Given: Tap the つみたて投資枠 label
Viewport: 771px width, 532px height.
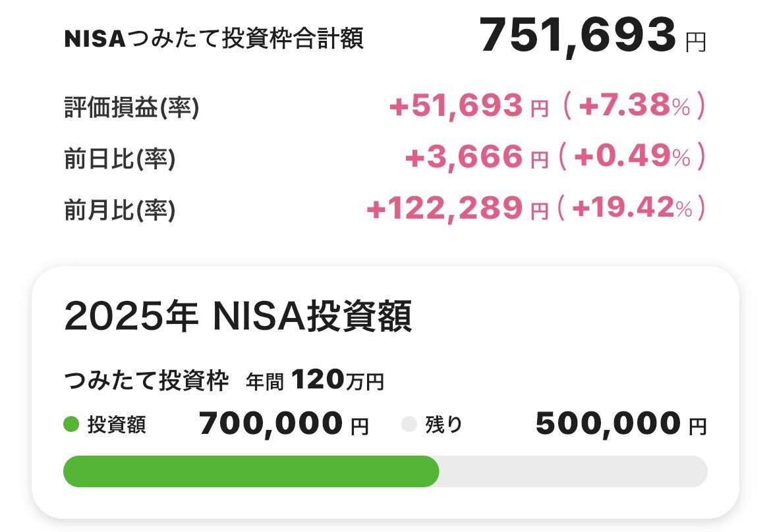Looking at the screenshot, I should 146,381.
